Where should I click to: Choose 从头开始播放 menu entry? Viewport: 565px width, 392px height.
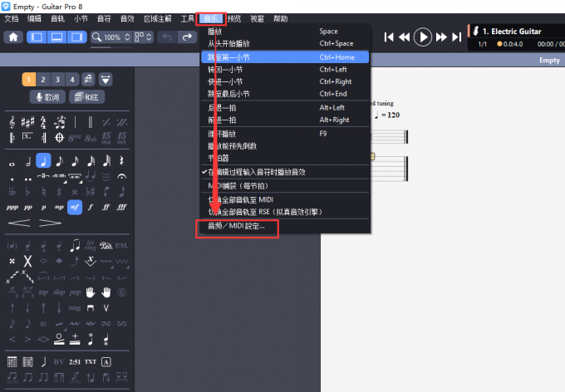click(285, 43)
